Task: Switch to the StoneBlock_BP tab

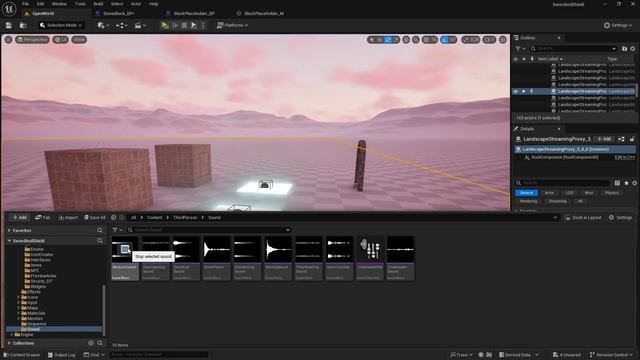Action: [x=118, y=13]
